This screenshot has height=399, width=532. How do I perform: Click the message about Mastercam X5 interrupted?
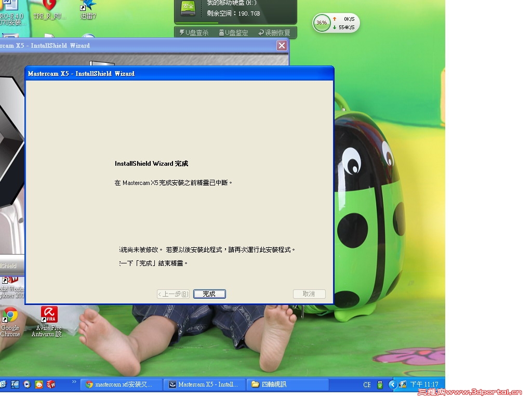pos(174,183)
